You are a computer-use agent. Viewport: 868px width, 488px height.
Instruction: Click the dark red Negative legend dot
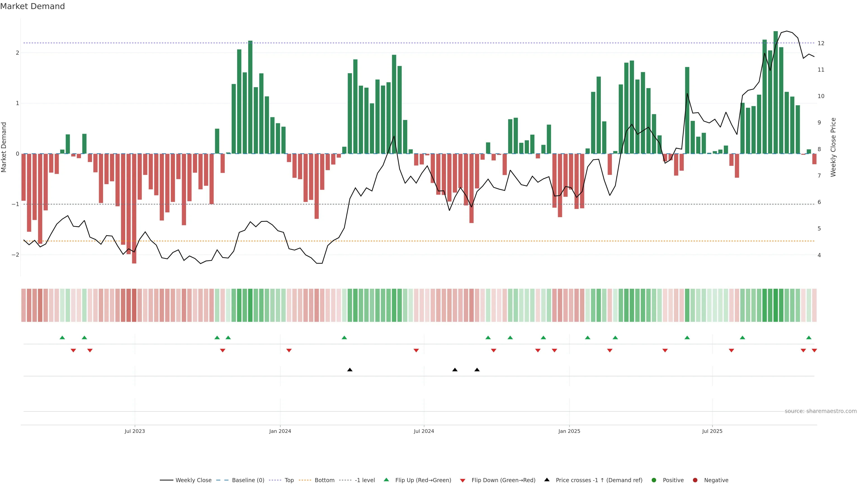click(695, 480)
